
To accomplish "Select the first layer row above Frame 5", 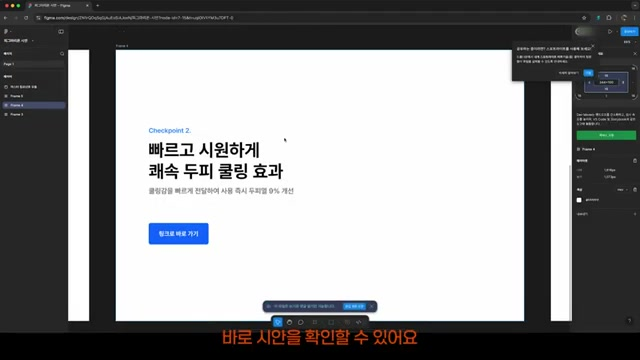I will 33,87.
